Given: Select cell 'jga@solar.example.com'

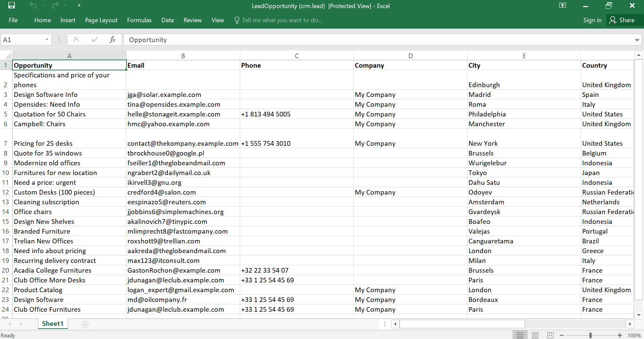Looking at the screenshot, I should coord(183,95).
